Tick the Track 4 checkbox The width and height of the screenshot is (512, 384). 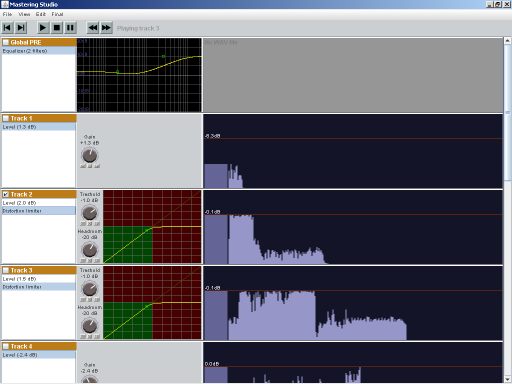tap(6, 346)
